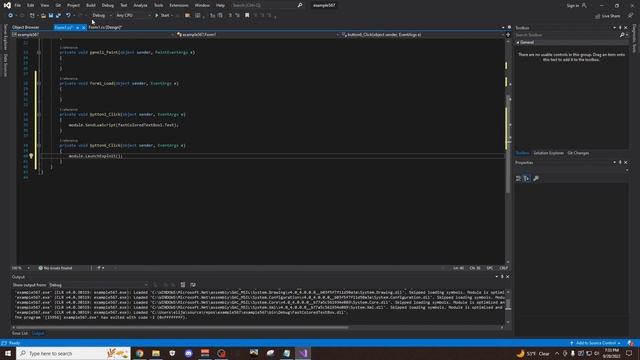
Task: Switch to the Form1.cs [Design] tab
Action: tap(105, 27)
